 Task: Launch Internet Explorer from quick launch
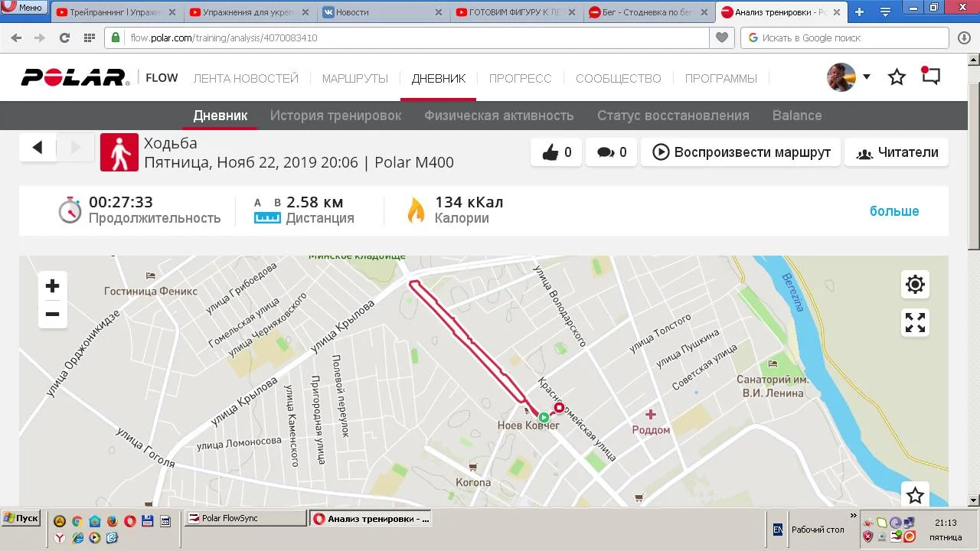tap(77, 538)
